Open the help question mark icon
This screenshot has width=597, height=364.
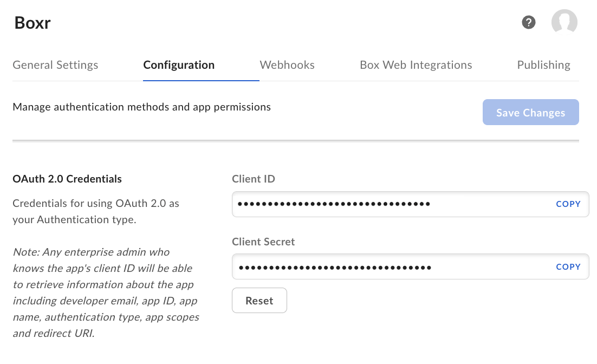click(x=528, y=22)
